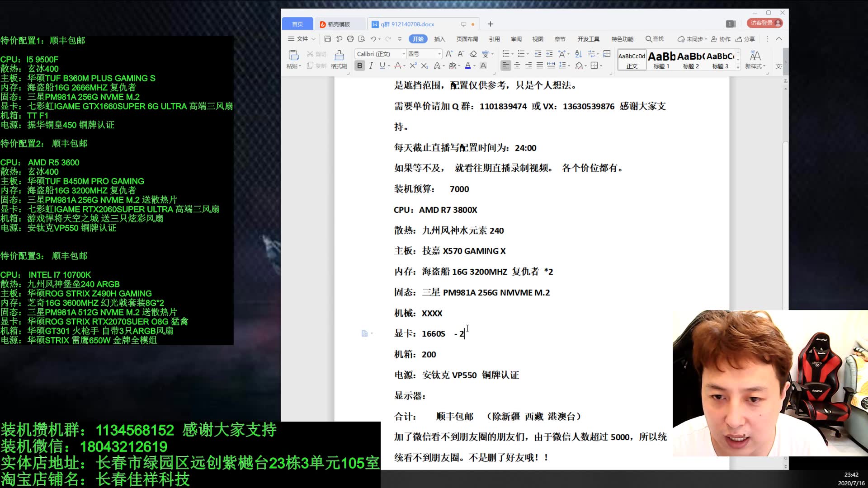868x488 pixels.
Task: Switch to the 开发工具 ribbon tab
Action: 588,39
